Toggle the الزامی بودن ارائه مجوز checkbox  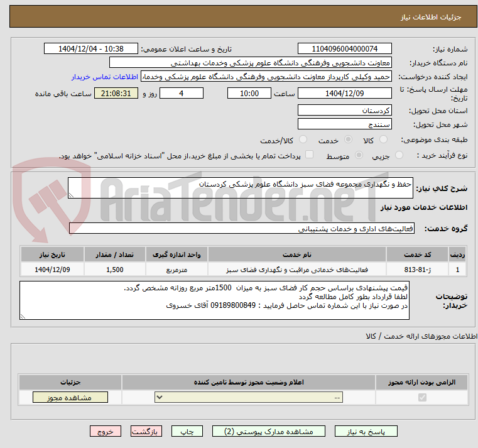(x=422, y=397)
